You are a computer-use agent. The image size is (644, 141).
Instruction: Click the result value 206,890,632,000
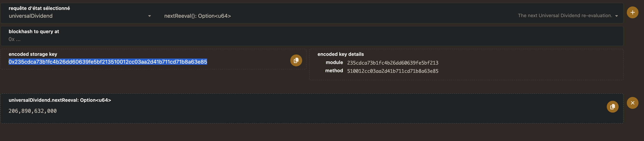click(32, 111)
